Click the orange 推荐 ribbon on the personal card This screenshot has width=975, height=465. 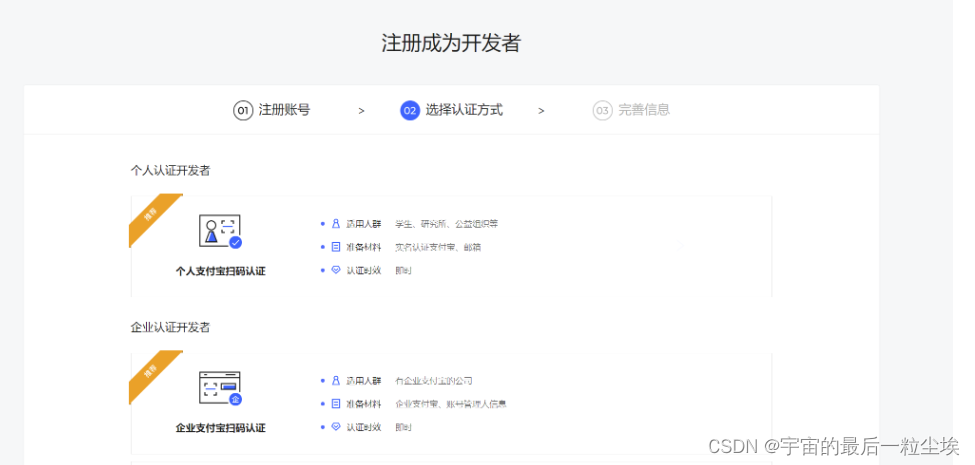click(152, 218)
